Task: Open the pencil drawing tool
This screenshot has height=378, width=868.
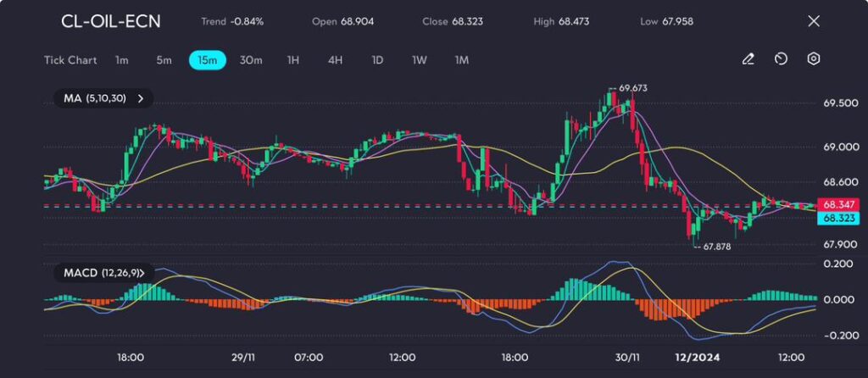Action: click(748, 59)
